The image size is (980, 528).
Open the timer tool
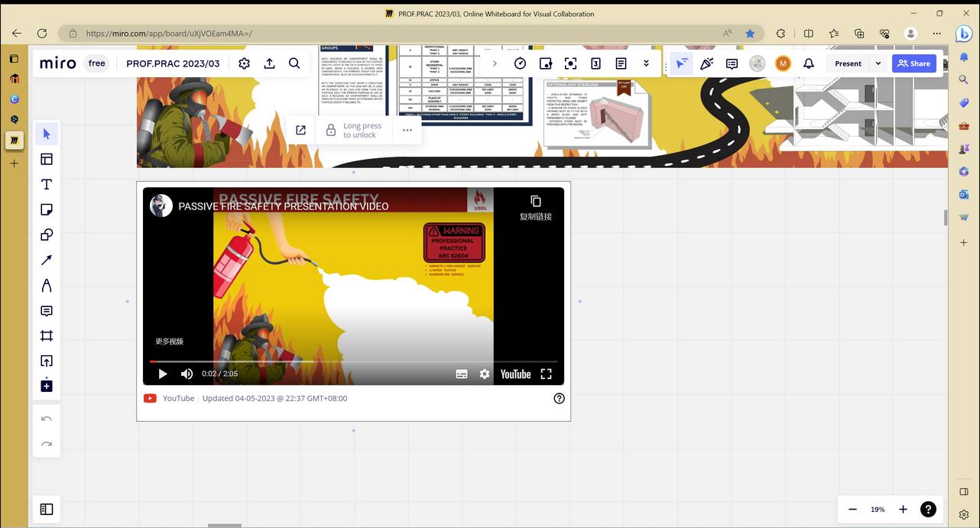click(520, 63)
